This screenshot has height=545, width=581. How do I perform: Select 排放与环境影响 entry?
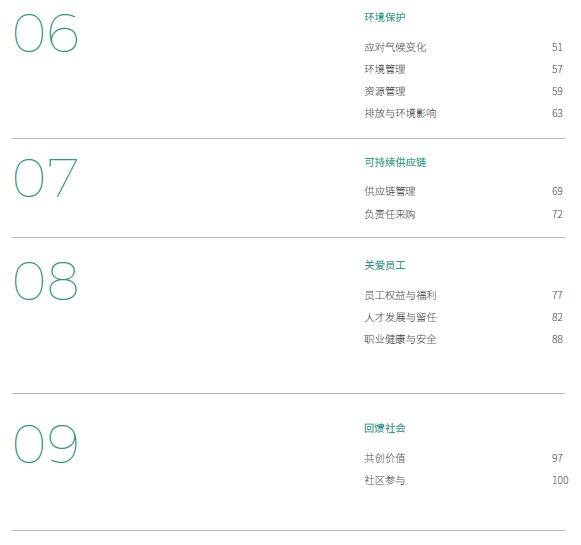(x=400, y=113)
